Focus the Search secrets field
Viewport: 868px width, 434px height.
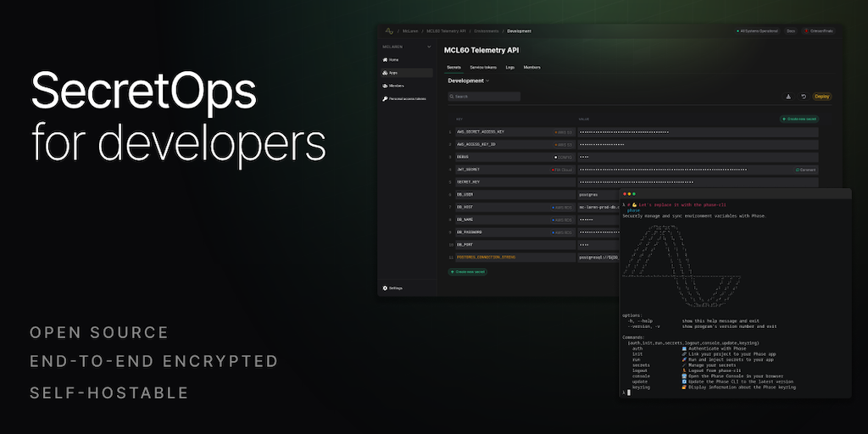484,97
